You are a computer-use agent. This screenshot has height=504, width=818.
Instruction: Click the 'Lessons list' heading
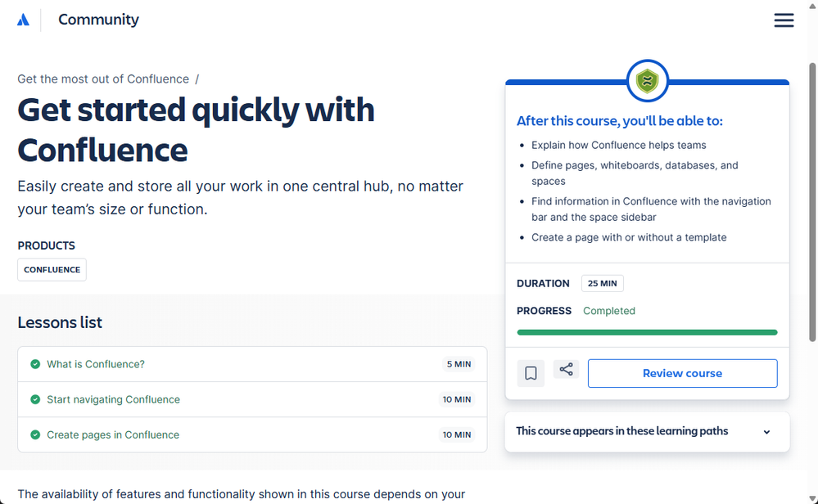60,322
